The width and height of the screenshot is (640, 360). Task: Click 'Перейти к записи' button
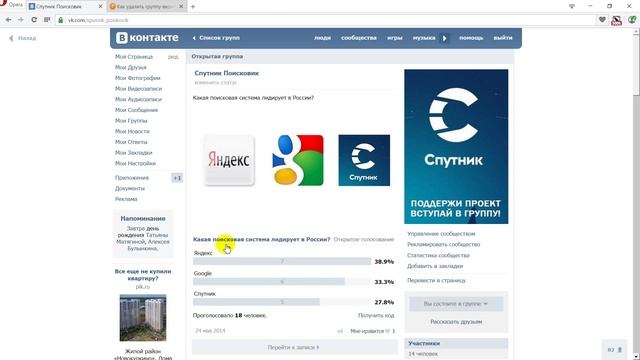(x=295, y=347)
